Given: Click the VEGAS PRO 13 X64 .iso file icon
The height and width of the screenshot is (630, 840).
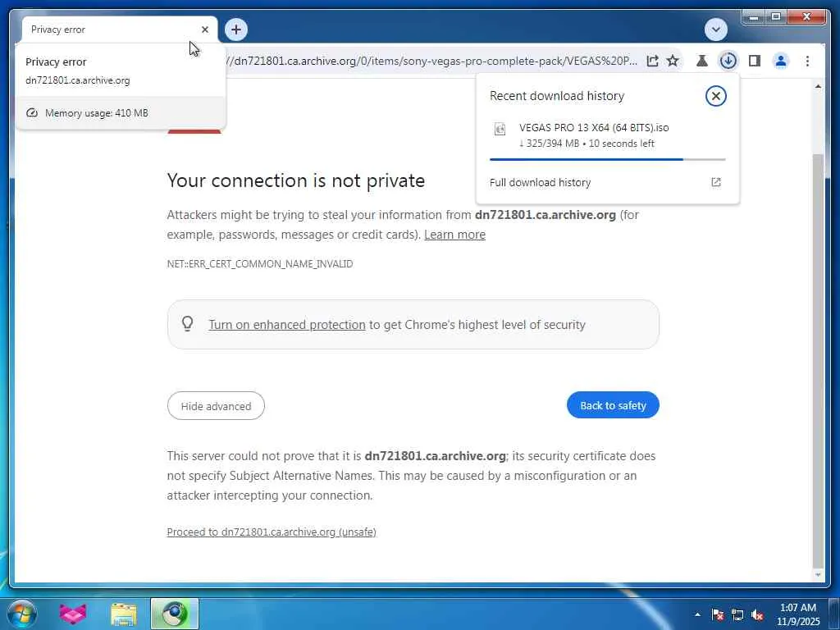Looking at the screenshot, I should point(500,129).
